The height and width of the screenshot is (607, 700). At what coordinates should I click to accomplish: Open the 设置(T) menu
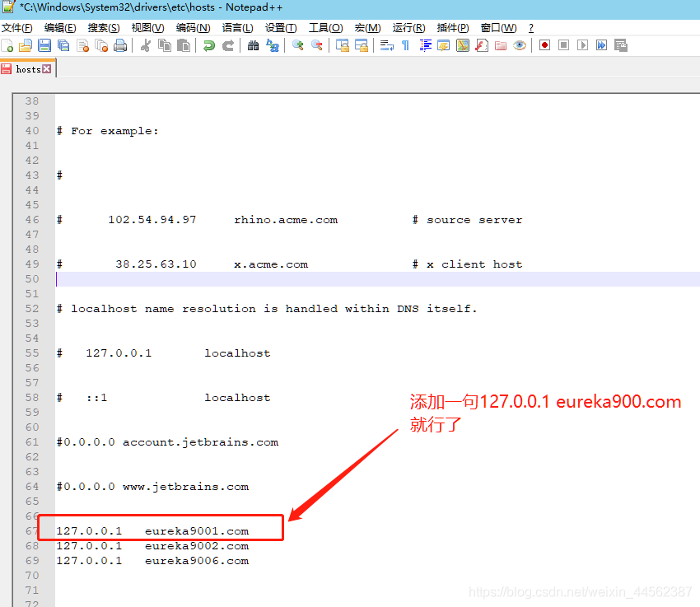pyautogui.click(x=281, y=28)
